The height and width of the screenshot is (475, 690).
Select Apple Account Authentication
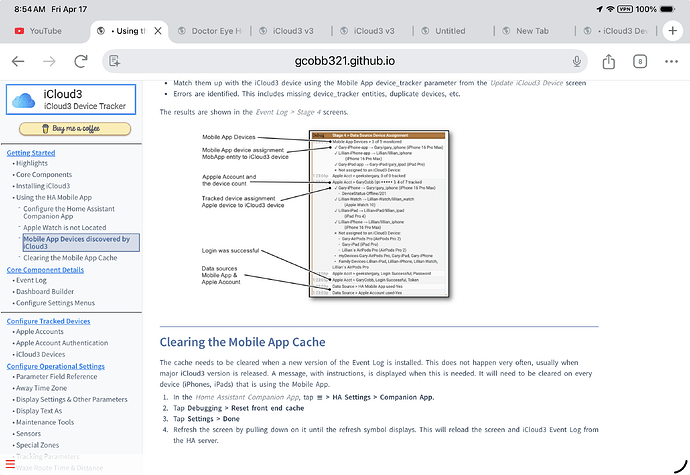[x=62, y=343]
